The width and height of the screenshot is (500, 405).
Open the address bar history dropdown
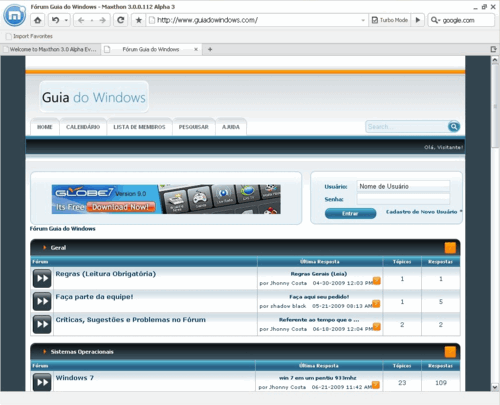coord(363,20)
